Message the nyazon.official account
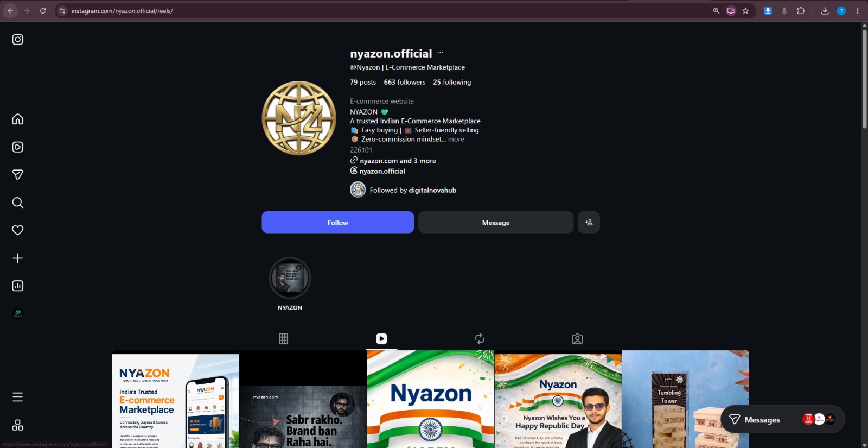 point(496,223)
